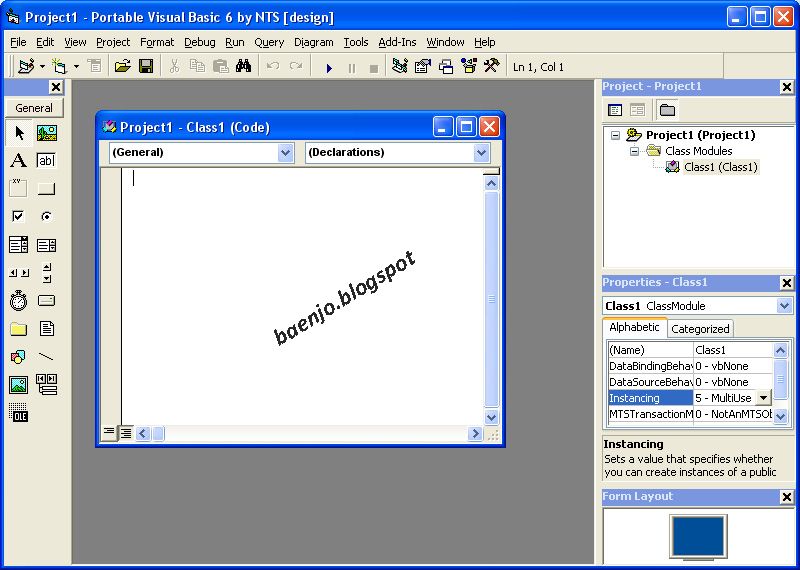Viewport: 800px width, 570px height.
Task: Click View Code in Project panel
Action: coord(615,110)
